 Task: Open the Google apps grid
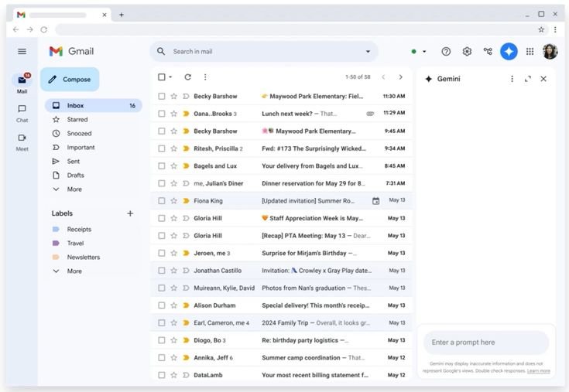pyautogui.click(x=530, y=51)
